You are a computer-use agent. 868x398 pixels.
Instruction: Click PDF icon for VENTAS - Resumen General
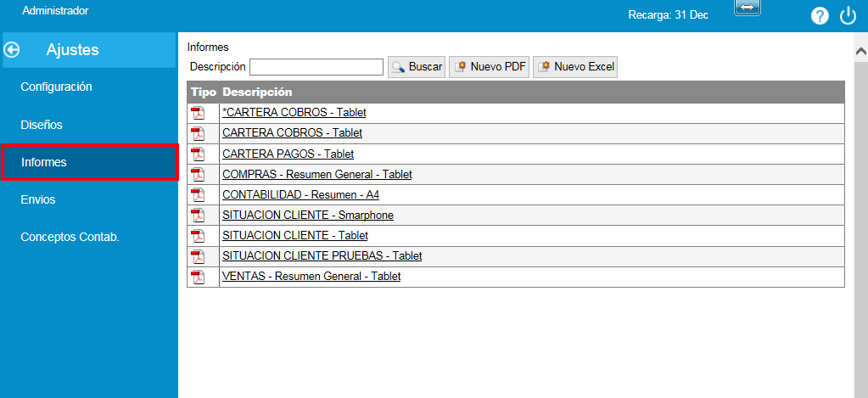[198, 276]
